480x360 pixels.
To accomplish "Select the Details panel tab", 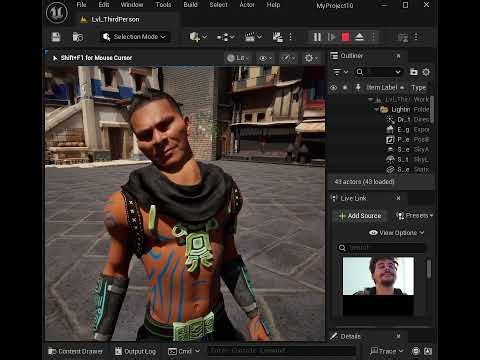I will click(x=346, y=336).
